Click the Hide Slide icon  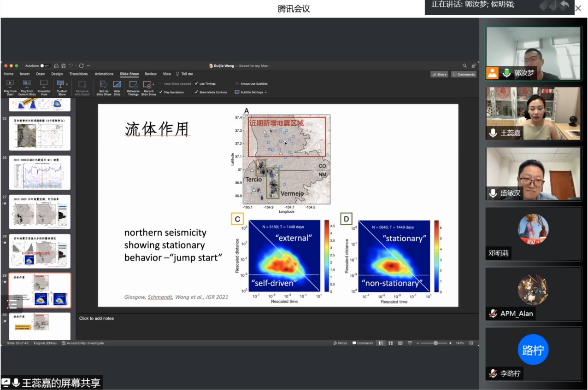[117, 85]
